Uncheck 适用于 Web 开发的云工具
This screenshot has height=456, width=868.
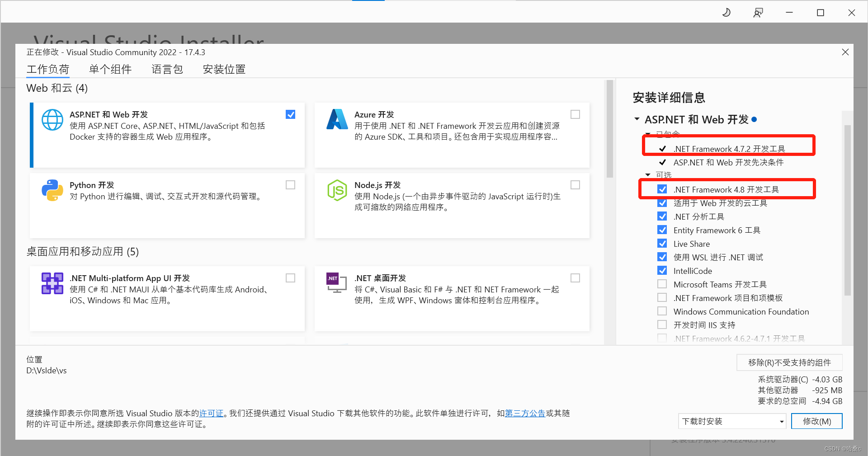tap(662, 202)
